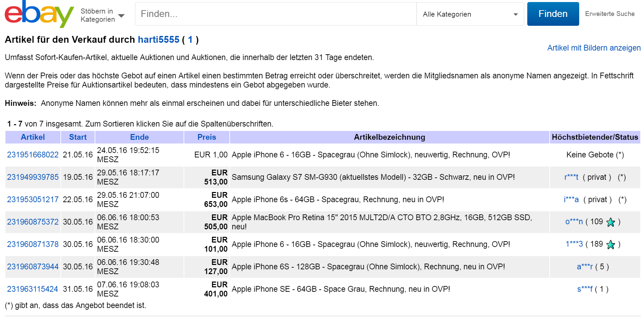Open item number 231960875372
644x326 pixels.
[33, 222]
